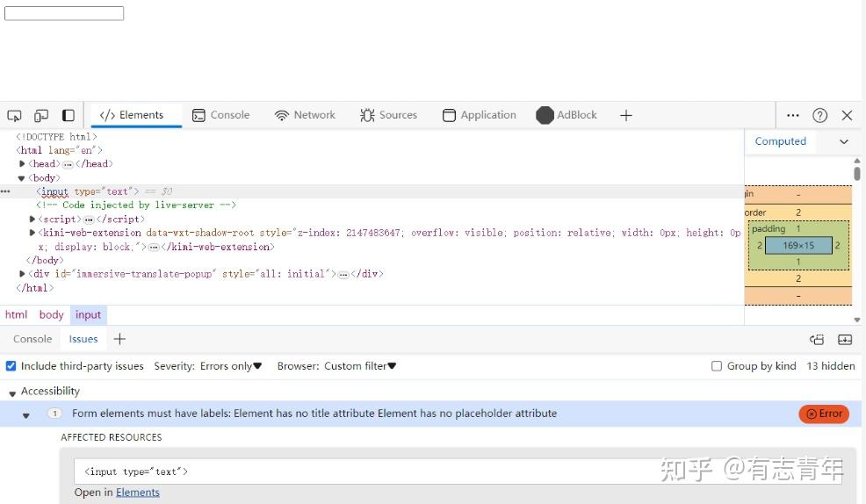
Task: Expand the script element node
Action: (x=32, y=220)
